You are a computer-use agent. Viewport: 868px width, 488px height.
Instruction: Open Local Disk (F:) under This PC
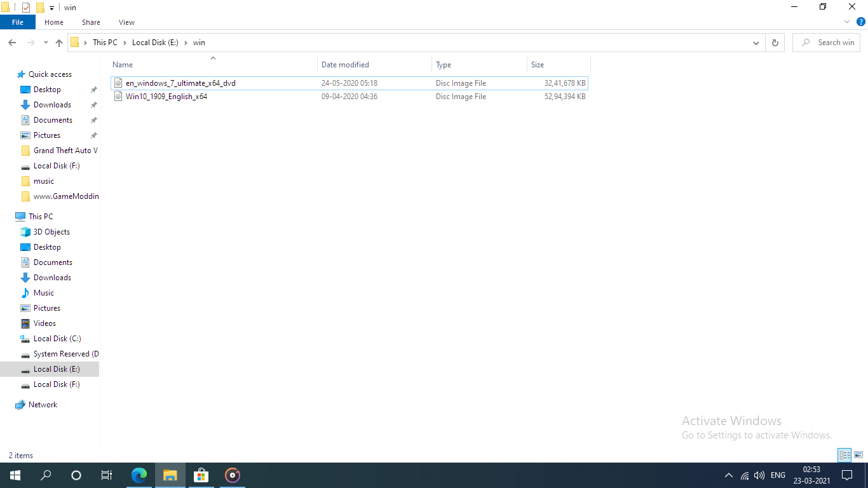click(57, 384)
